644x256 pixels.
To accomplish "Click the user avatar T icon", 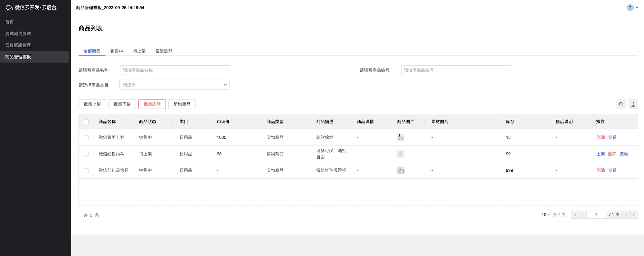I will [630, 8].
